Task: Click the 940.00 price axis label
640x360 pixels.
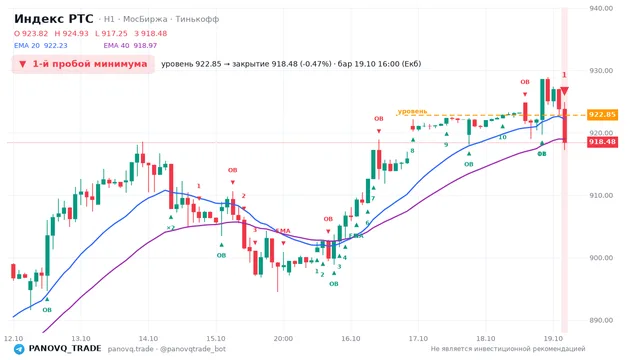Action: click(x=601, y=8)
